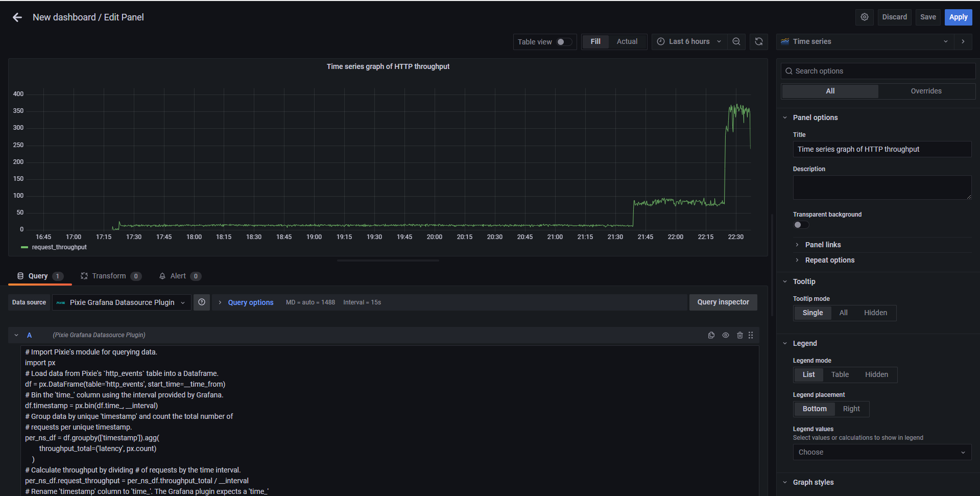
Task: Expand Panel links
Action: [823, 245]
